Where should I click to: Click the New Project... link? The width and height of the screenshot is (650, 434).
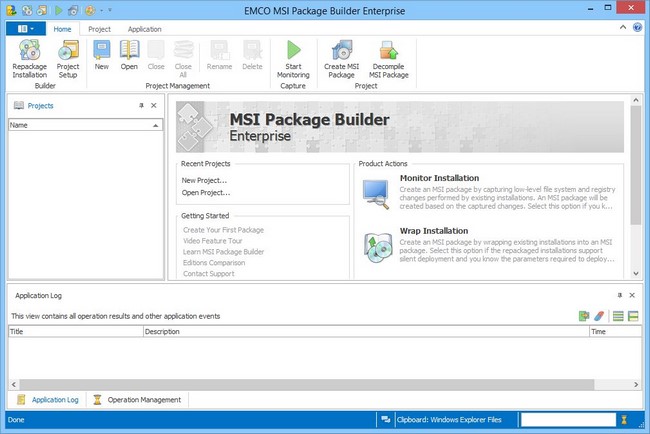[x=204, y=180]
